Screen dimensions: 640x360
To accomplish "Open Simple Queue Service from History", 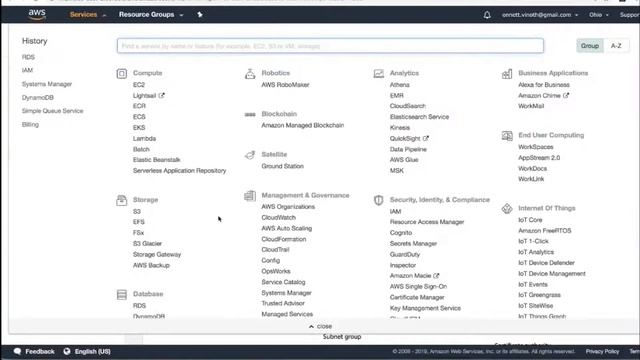I will pyautogui.click(x=52, y=111).
